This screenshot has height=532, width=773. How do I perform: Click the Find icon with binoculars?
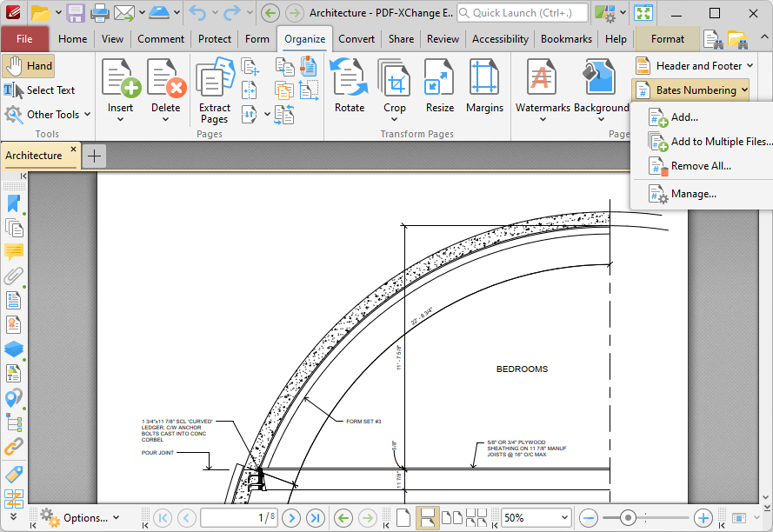click(x=713, y=39)
